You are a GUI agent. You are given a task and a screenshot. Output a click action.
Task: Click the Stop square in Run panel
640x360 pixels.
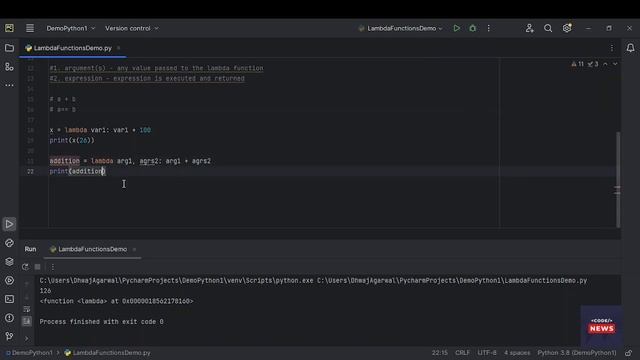38,267
